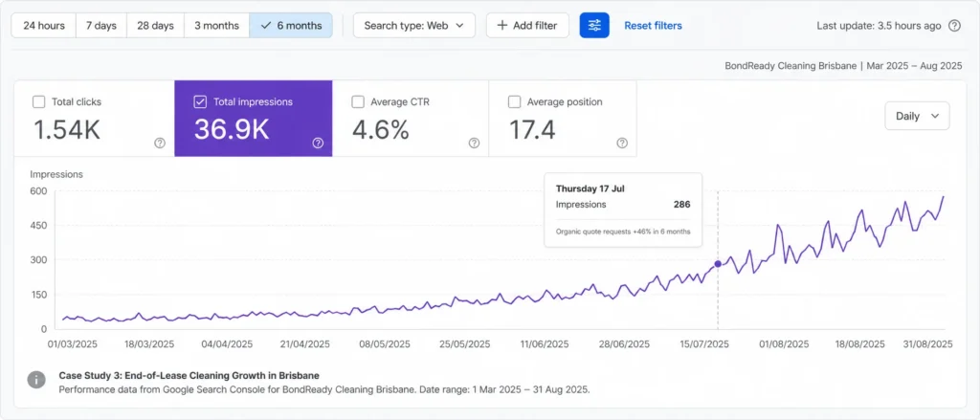Click help icon beside Last update
The width and height of the screenshot is (980, 420).
[x=954, y=26]
